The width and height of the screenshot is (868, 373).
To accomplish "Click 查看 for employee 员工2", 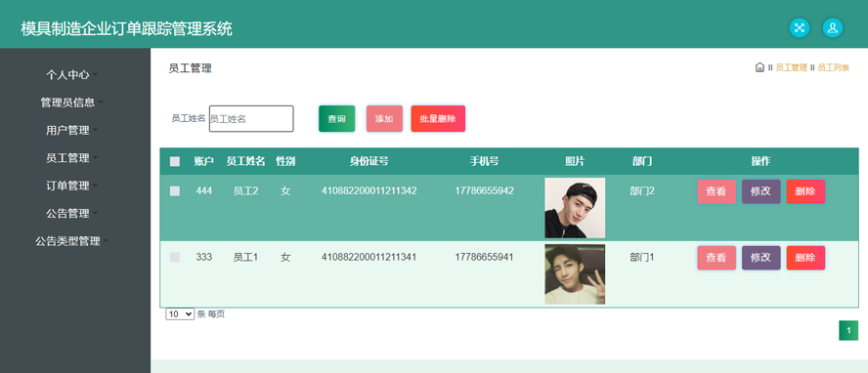I will pos(716,191).
